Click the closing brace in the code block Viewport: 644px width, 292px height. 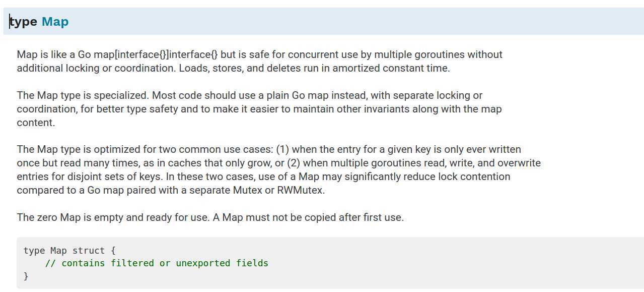tap(26, 276)
